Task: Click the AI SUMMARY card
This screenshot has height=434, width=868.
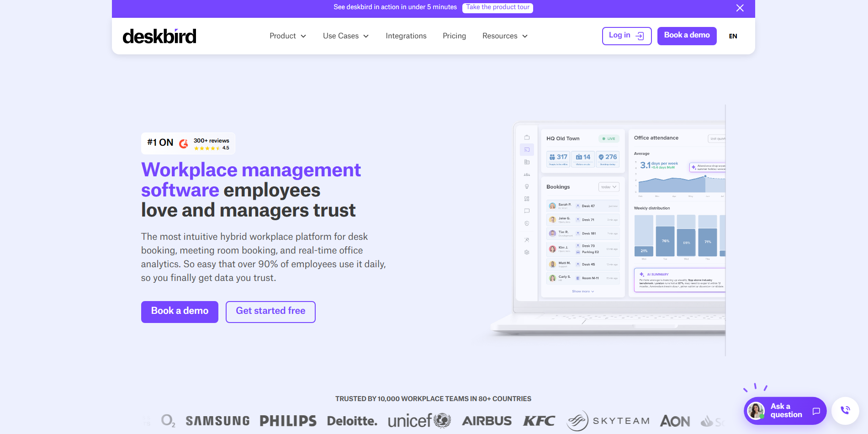Action: (x=680, y=280)
